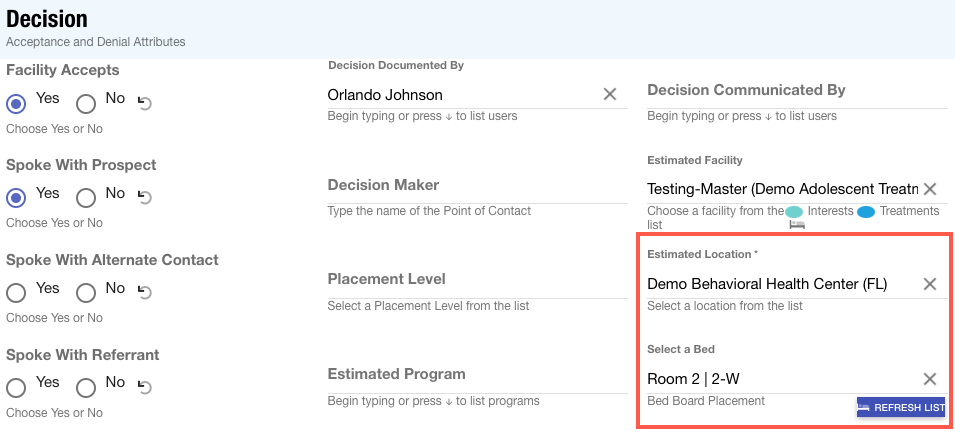Open the Placement Level dropdown
The image size is (955, 440).
pyautogui.click(x=477, y=280)
